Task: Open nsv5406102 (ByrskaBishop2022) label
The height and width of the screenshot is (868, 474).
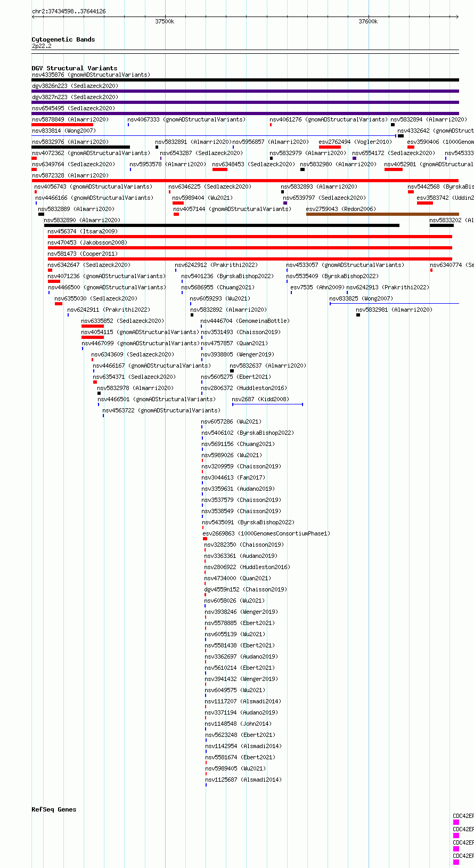Action: coord(248,433)
